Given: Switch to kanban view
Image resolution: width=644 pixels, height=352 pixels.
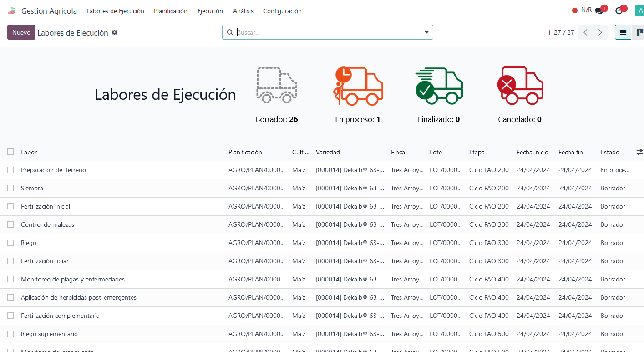Looking at the screenshot, I should (x=639, y=32).
